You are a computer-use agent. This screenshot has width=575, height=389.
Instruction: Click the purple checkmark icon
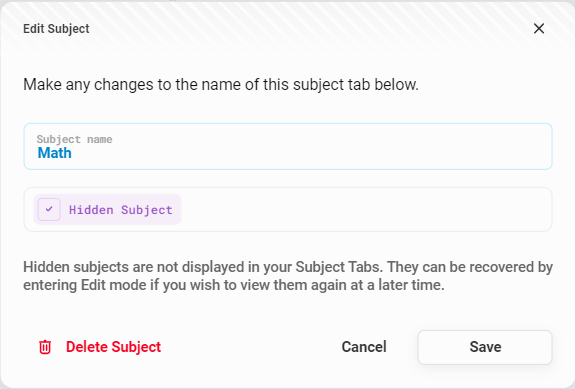pyautogui.click(x=49, y=209)
